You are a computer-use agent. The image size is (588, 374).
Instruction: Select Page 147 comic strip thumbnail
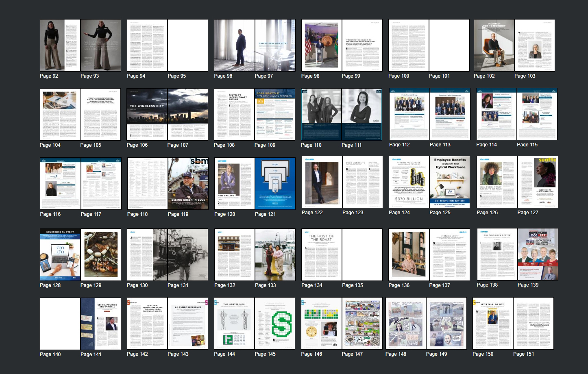[x=362, y=324]
